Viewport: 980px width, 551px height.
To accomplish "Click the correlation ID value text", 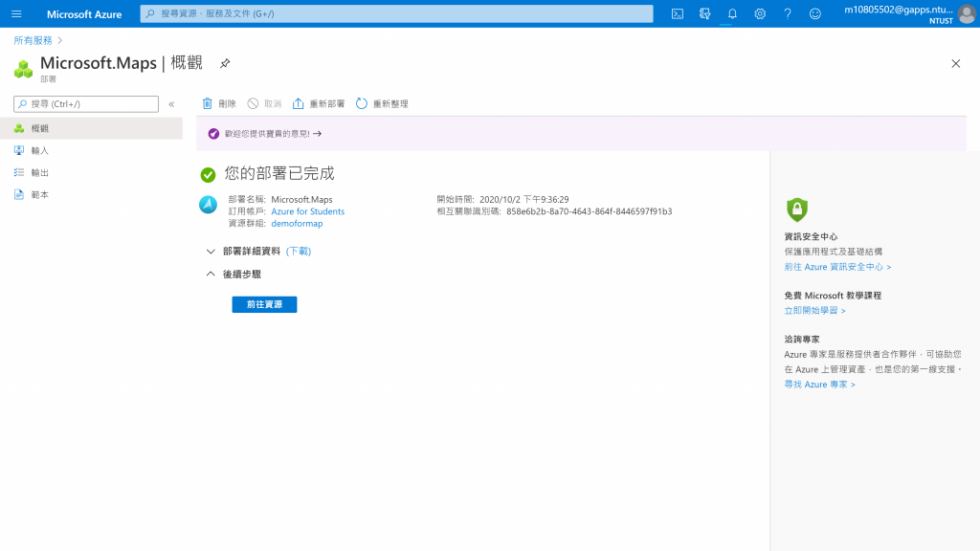I will [590, 211].
